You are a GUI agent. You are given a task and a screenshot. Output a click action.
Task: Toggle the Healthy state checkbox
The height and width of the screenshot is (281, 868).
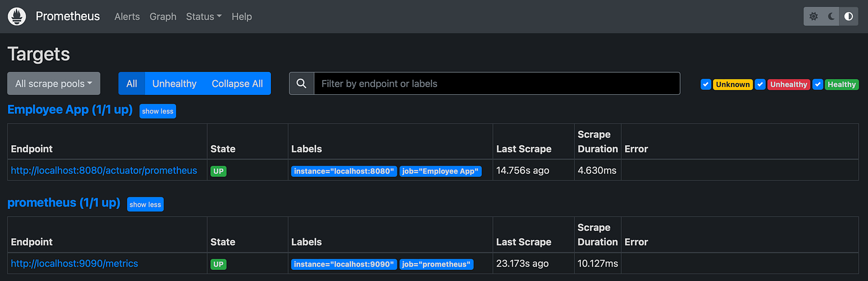[x=818, y=84]
